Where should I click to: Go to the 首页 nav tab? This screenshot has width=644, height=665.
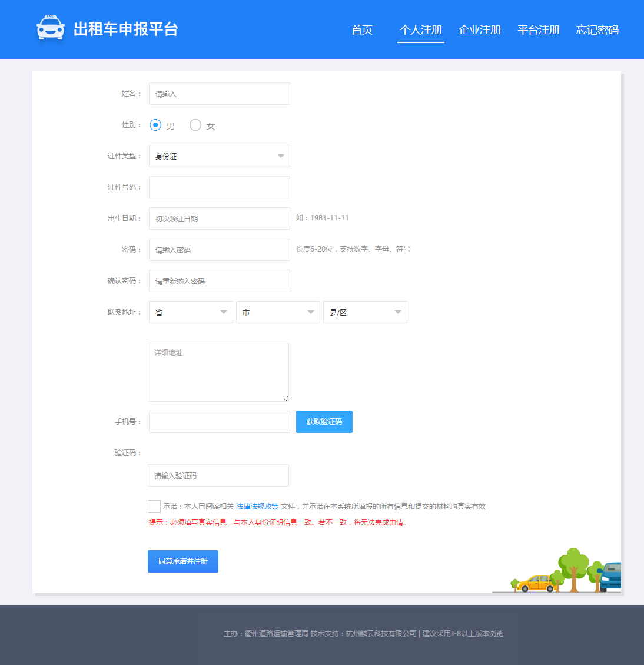(x=362, y=30)
